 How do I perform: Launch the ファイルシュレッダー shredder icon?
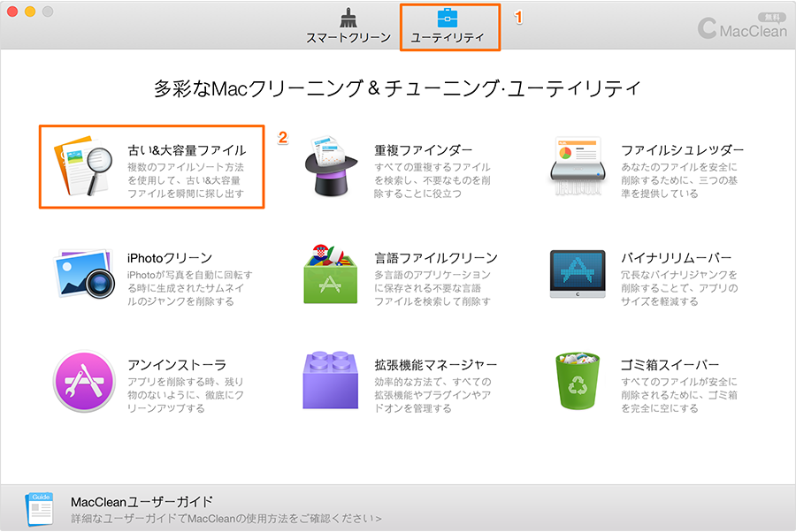pos(578,166)
